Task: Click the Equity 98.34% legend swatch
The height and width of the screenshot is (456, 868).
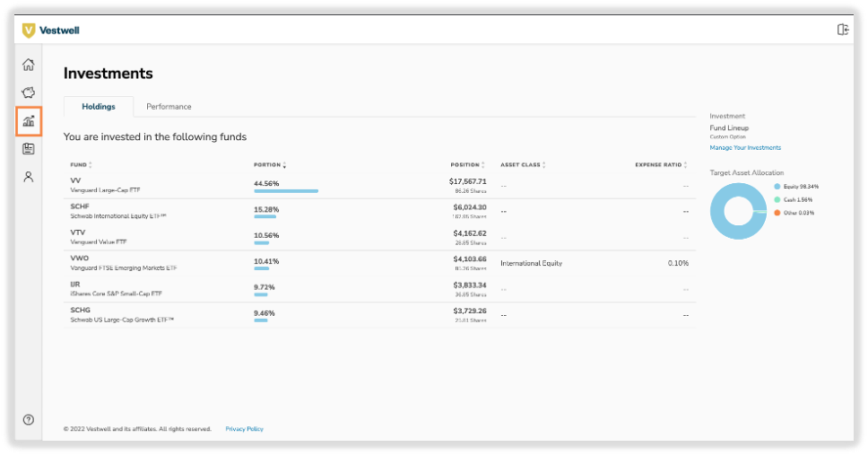Action: [x=777, y=187]
